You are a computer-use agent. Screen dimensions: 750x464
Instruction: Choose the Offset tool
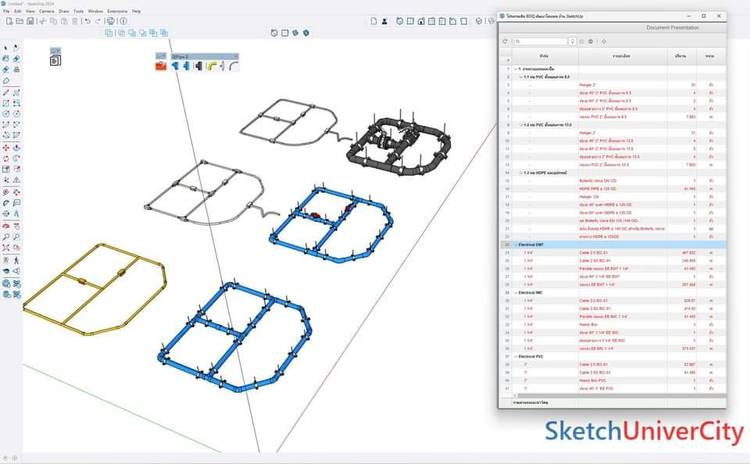[17, 169]
